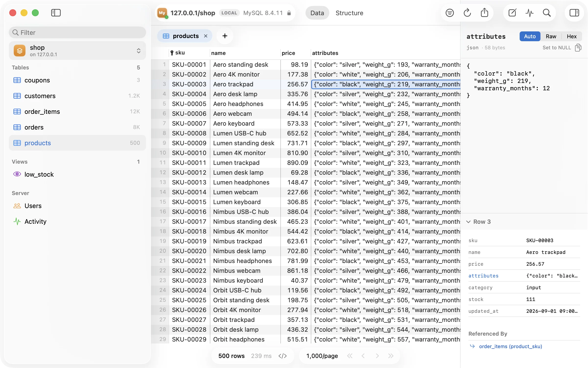Open the 1,000/page size dropdown
Image resolution: width=588 pixels, height=368 pixels.
tap(322, 356)
